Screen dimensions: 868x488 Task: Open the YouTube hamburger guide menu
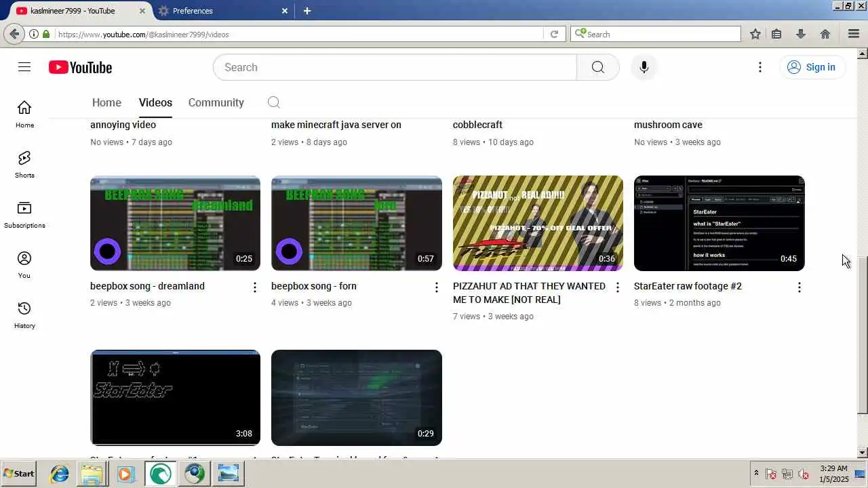[x=24, y=67]
